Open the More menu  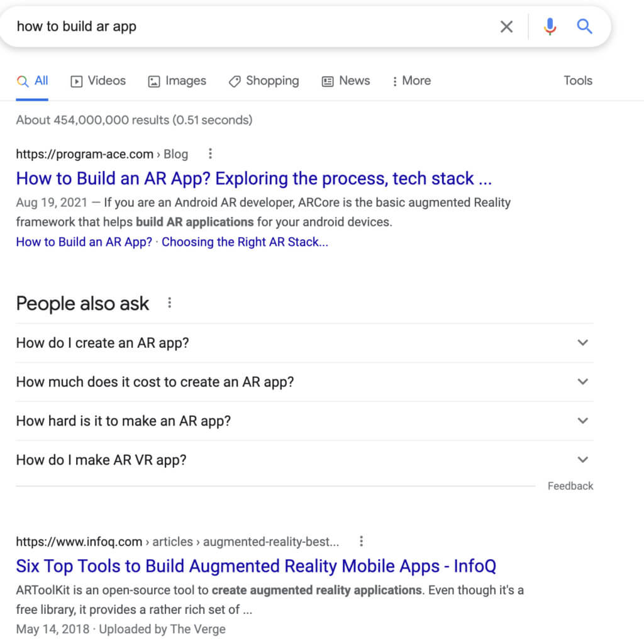(411, 80)
